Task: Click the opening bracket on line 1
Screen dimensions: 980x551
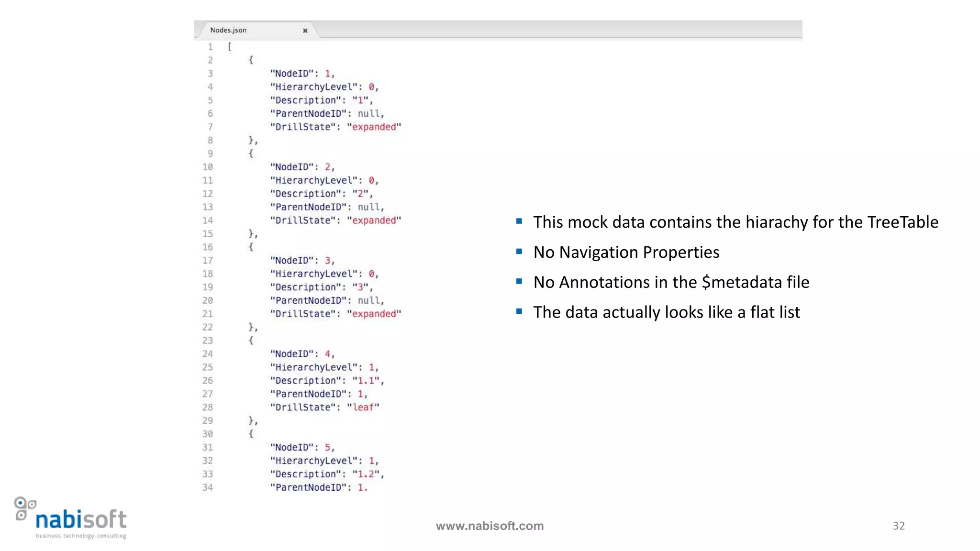Action: pos(230,47)
